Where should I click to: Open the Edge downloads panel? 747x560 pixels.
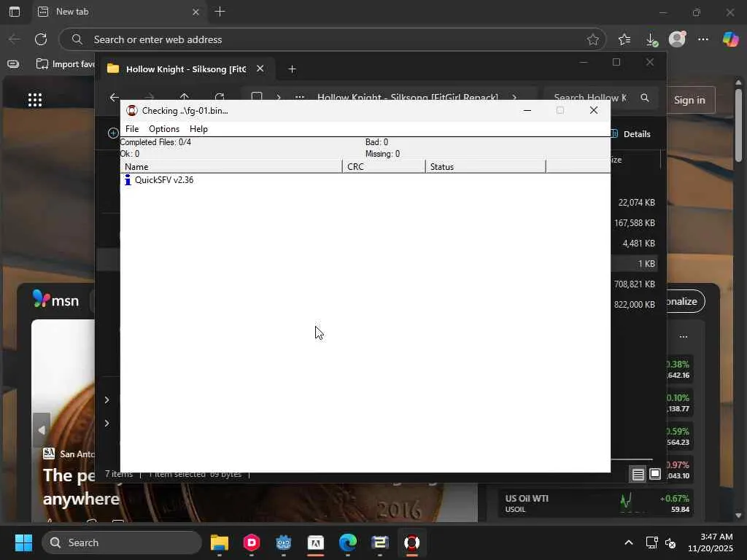point(651,39)
